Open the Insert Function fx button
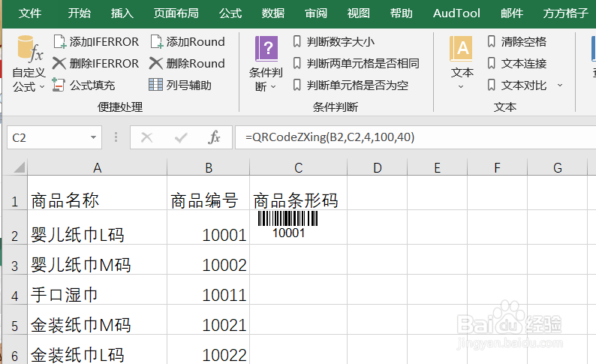 214,137
